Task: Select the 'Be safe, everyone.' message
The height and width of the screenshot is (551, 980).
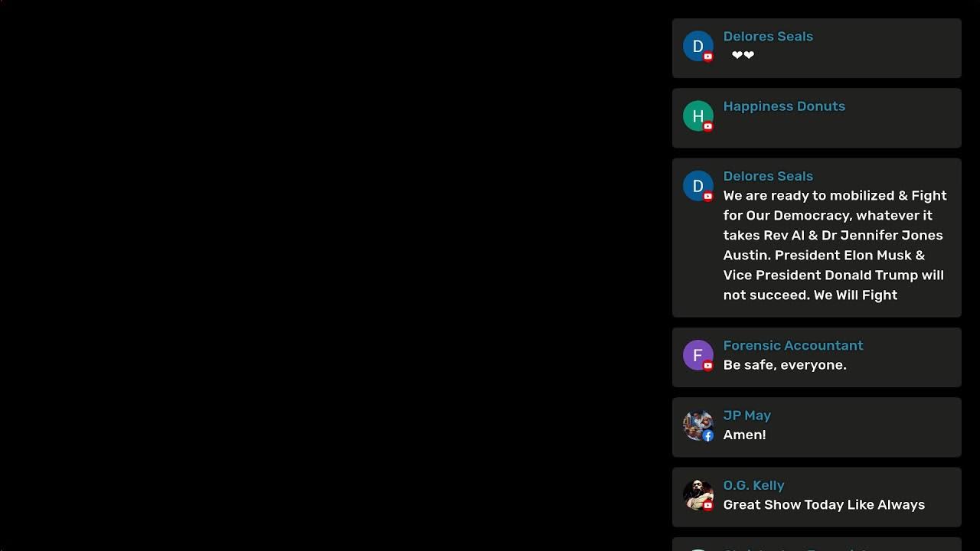Action: (x=785, y=365)
